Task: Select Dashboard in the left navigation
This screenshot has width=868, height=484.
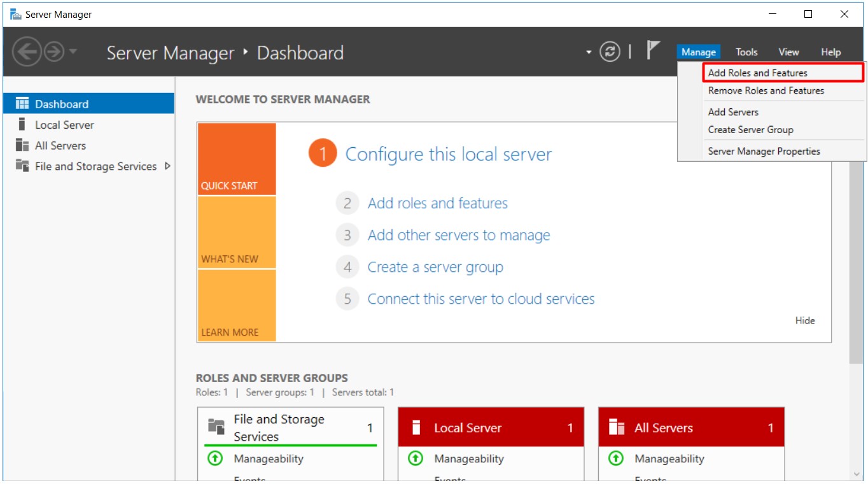Action: point(88,104)
